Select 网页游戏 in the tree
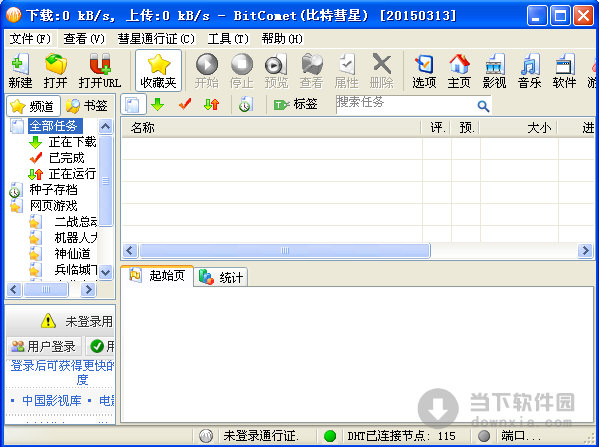 53,206
